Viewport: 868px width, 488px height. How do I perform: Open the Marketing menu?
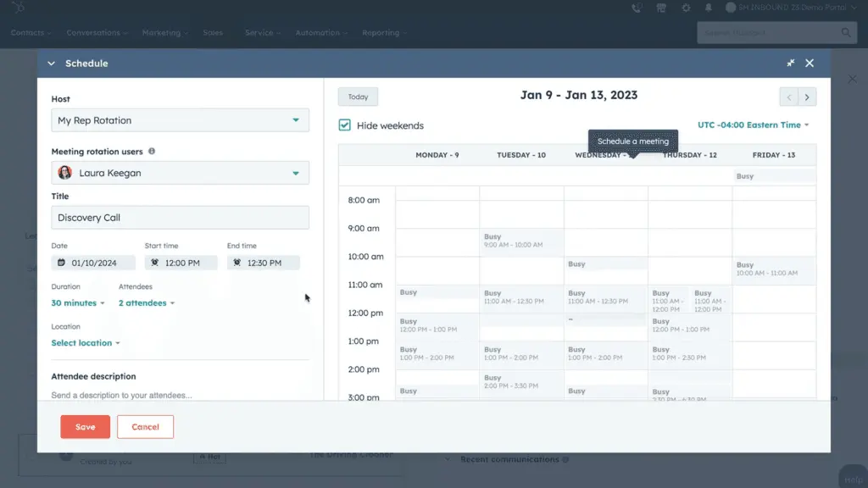(x=165, y=33)
